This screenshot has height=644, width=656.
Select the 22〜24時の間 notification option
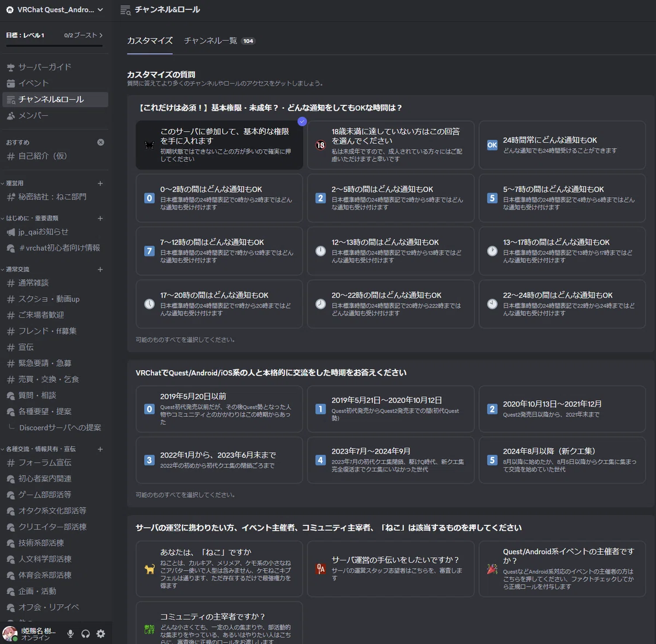pyautogui.click(x=562, y=304)
